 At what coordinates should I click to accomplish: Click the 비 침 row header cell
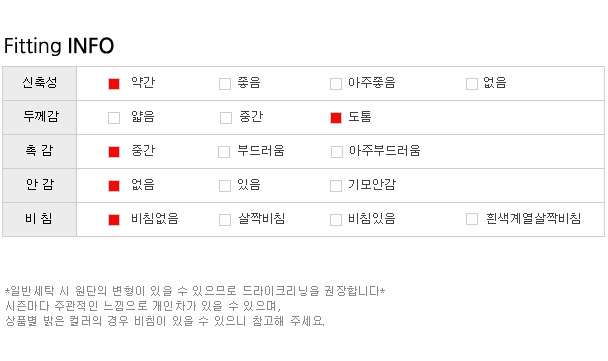[40, 219]
